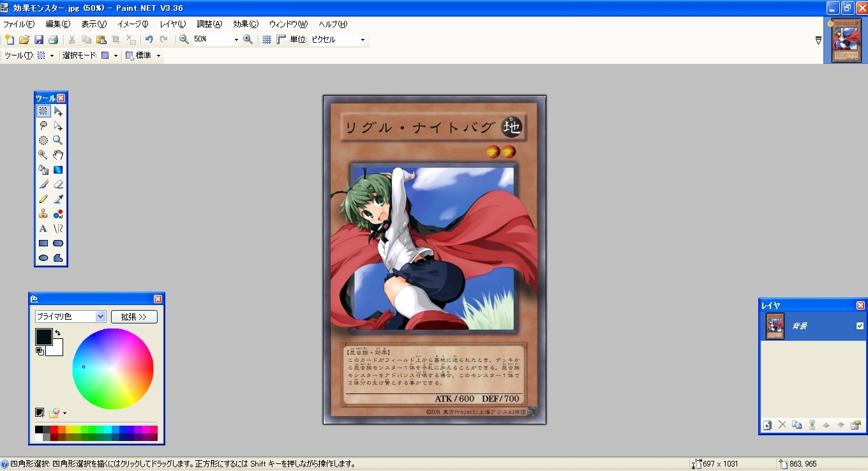This screenshot has height=471, width=868.
Task: Open the 効果 menu
Action: [x=246, y=24]
